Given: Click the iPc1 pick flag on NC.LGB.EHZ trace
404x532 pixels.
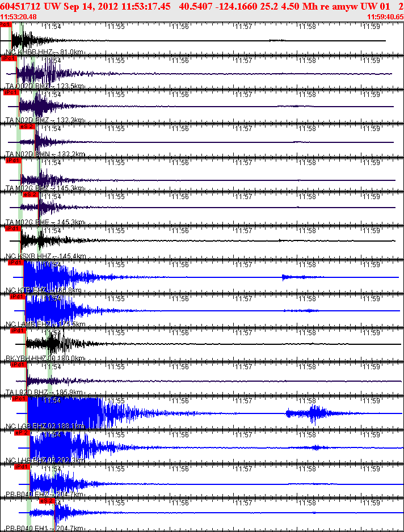Looking at the screenshot, I should pos(19,398).
